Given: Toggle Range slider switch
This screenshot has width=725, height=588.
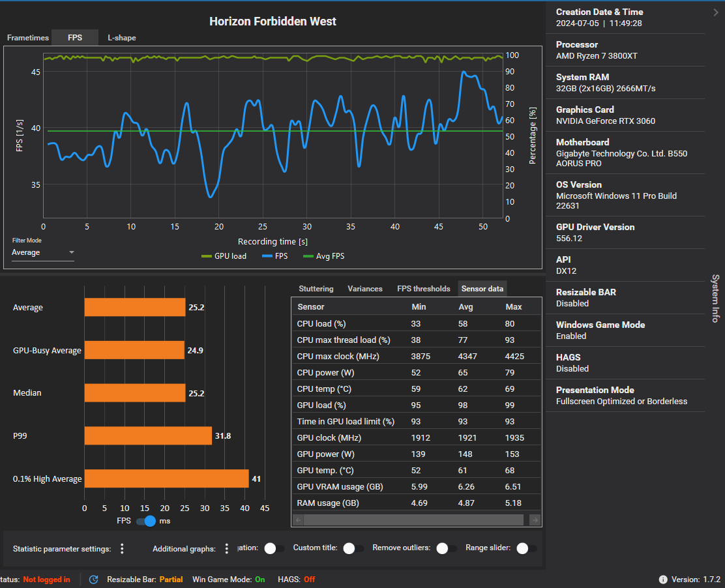Looking at the screenshot, I should (527, 548).
